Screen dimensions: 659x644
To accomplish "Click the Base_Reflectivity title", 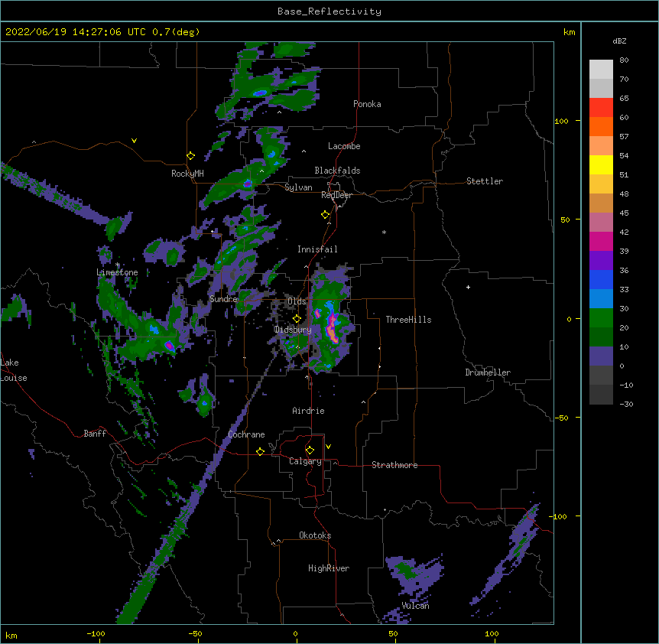I will (329, 11).
